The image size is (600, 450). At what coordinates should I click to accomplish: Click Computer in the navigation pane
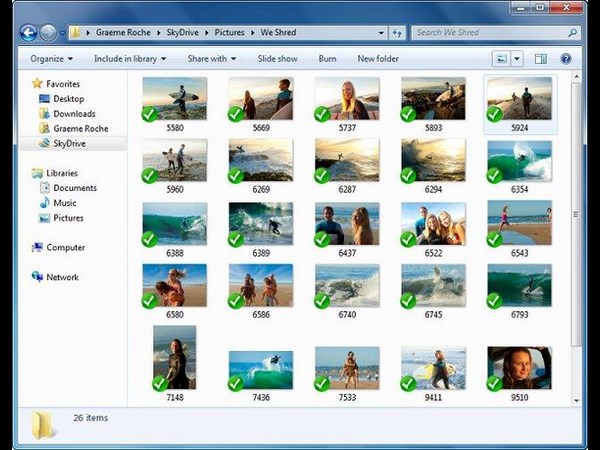point(65,247)
